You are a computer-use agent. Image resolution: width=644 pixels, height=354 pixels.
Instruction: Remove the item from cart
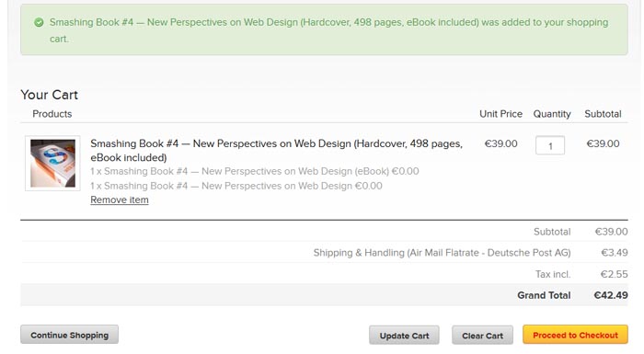click(x=120, y=200)
